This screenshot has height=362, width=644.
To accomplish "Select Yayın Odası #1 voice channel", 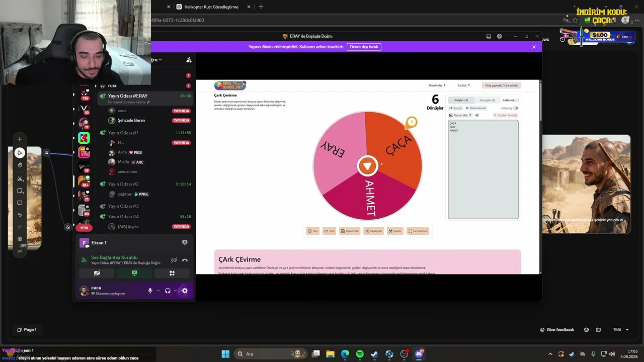I will point(145,133).
